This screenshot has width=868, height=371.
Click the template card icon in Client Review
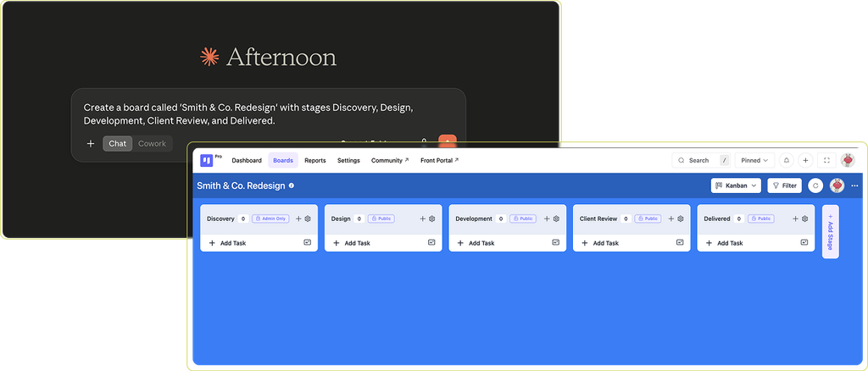pyautogui.click(x=681, y=242)
